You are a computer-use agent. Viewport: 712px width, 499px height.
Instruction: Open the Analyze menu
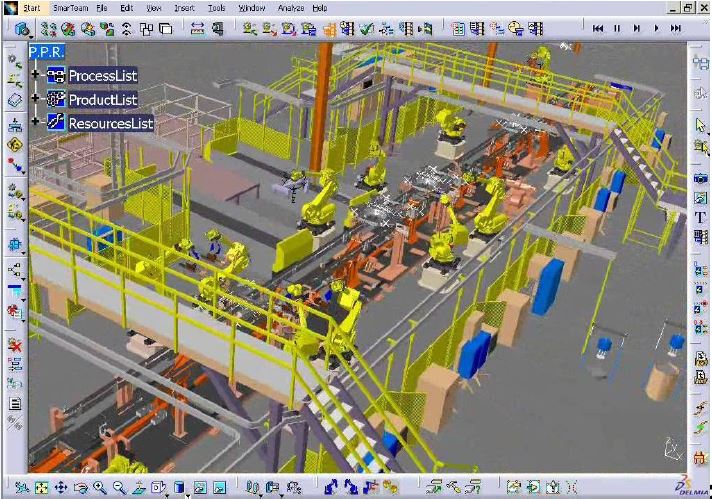point(292,7)
